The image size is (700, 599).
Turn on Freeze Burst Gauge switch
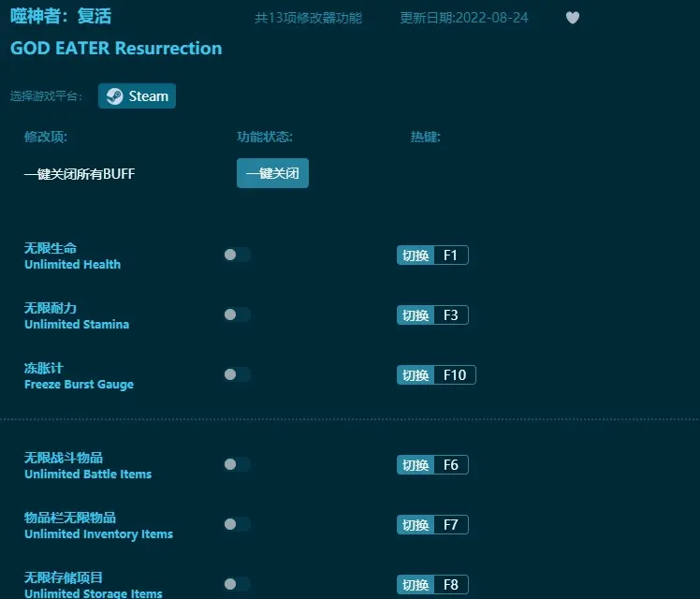click(237, 374)
